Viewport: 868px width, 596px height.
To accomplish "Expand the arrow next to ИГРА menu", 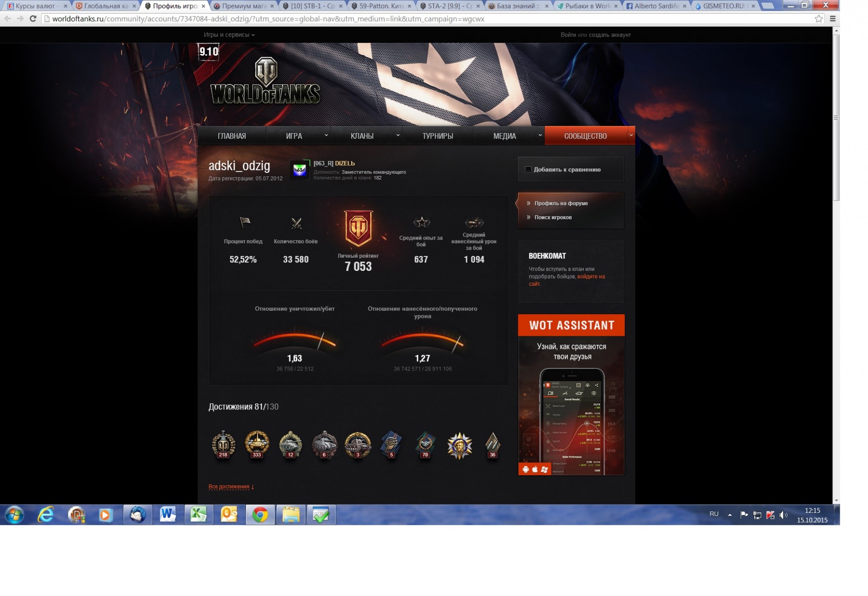I will 326,135.
